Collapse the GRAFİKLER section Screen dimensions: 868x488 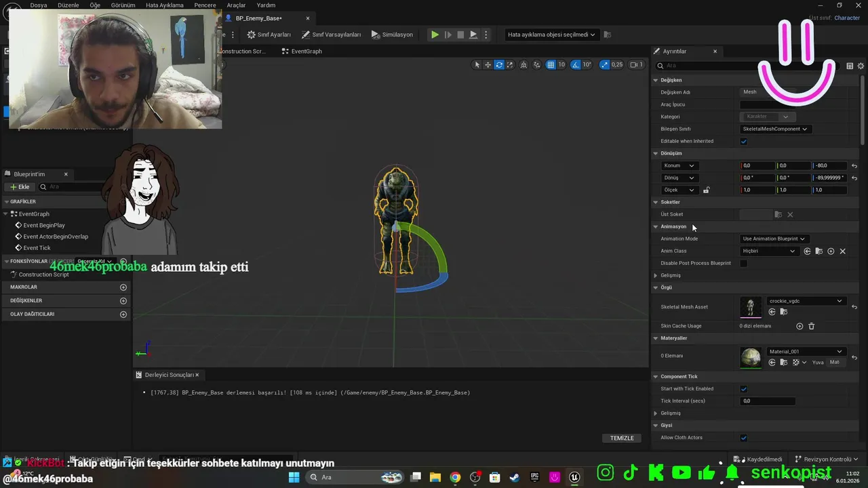6,201
